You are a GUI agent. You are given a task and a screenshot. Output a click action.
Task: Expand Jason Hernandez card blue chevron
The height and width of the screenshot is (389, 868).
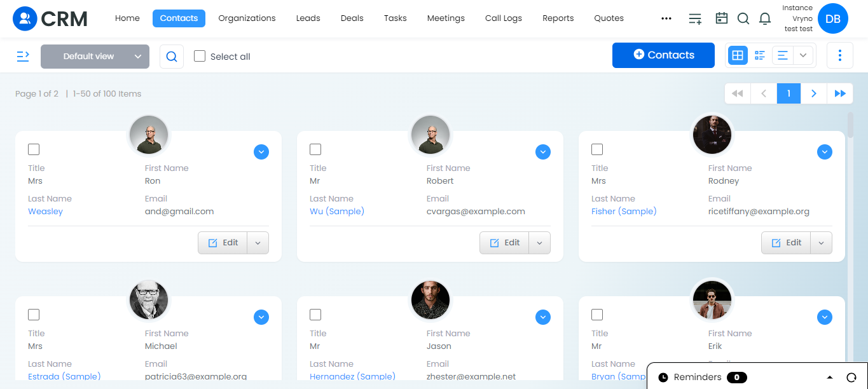click(x=542, y=317)
